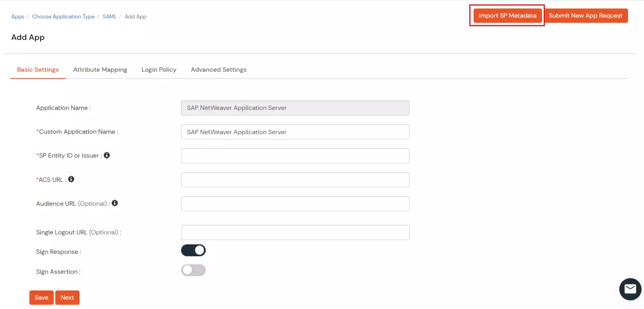This screenshot has width=644, height=309.
Task: Open the Advanced Settings tab
Action: pyautogui.click(x=219, y=70)
